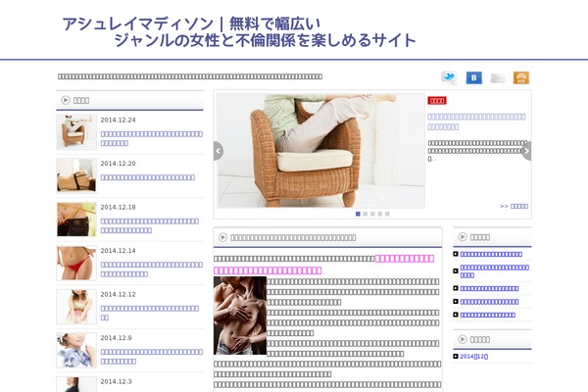Click the Twitter bird share icon

pos(449,77)
